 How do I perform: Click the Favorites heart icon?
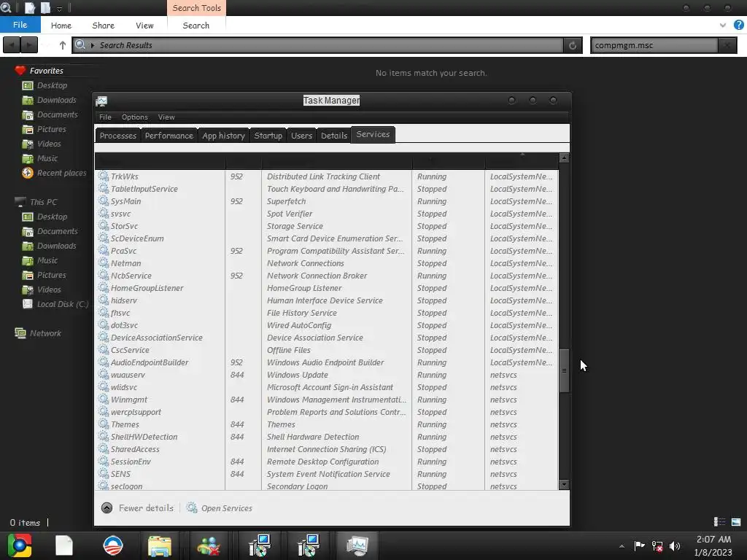[x=20, y=71]
